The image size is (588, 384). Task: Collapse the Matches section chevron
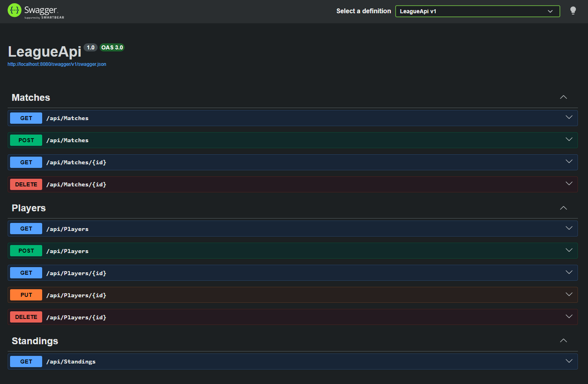tap(563, 97)
